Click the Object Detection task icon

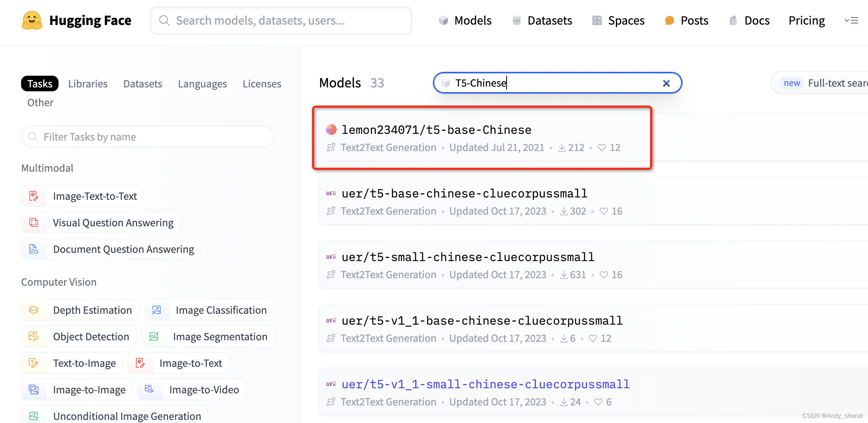(x=34, y=336)
